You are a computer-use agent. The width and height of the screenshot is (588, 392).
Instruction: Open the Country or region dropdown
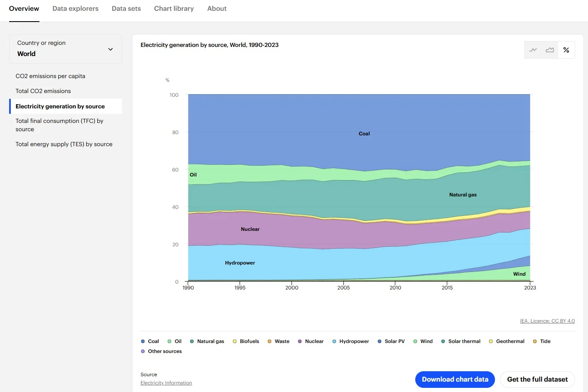65,49
